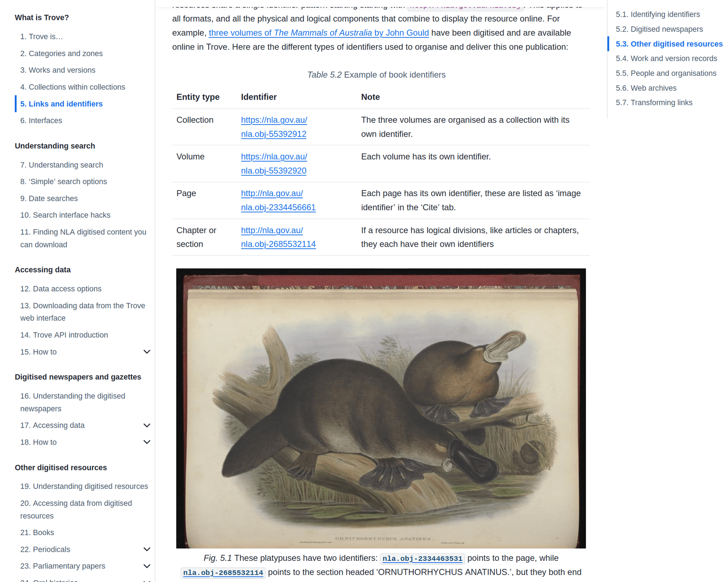This screenshot has height=582, width=728.
Task: Open '1. Trove is…' in sidebar
Action: pyautogui.click(x=41, y=37)
